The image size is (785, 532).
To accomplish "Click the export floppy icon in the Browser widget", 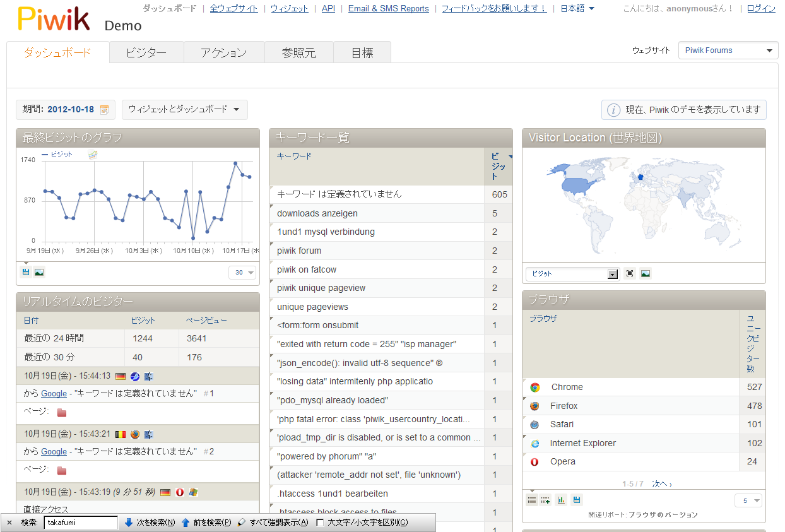I will (576, 500).
